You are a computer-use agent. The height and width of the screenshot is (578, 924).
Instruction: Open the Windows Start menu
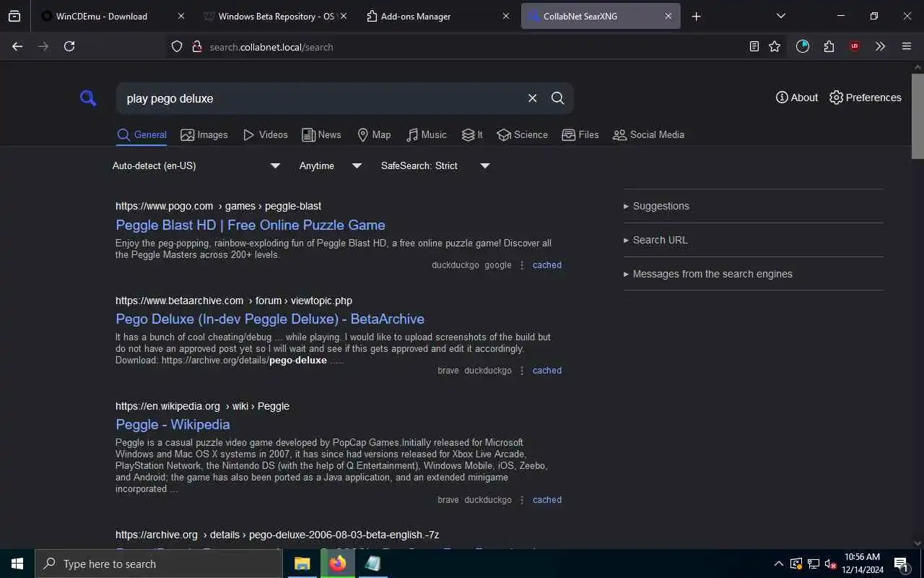tap(17, 564)
